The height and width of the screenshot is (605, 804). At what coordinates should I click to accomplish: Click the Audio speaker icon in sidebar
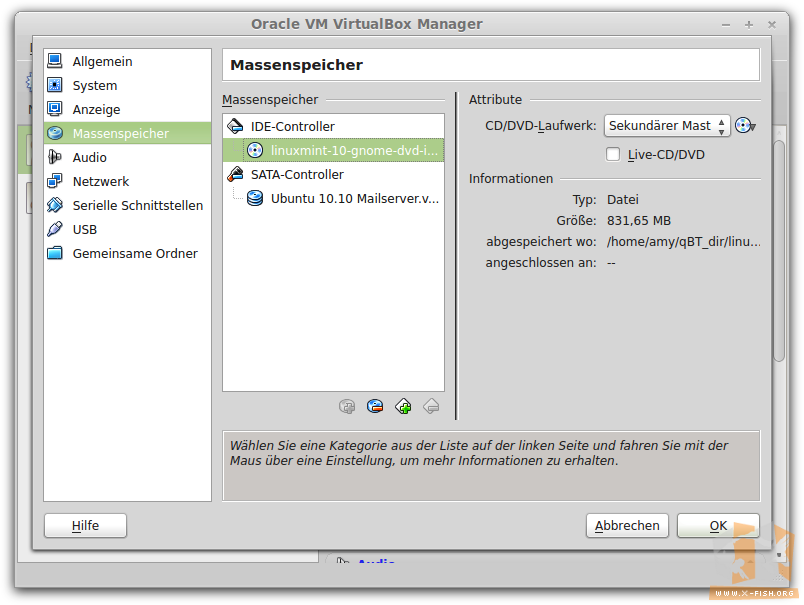(x=55, y=157)
